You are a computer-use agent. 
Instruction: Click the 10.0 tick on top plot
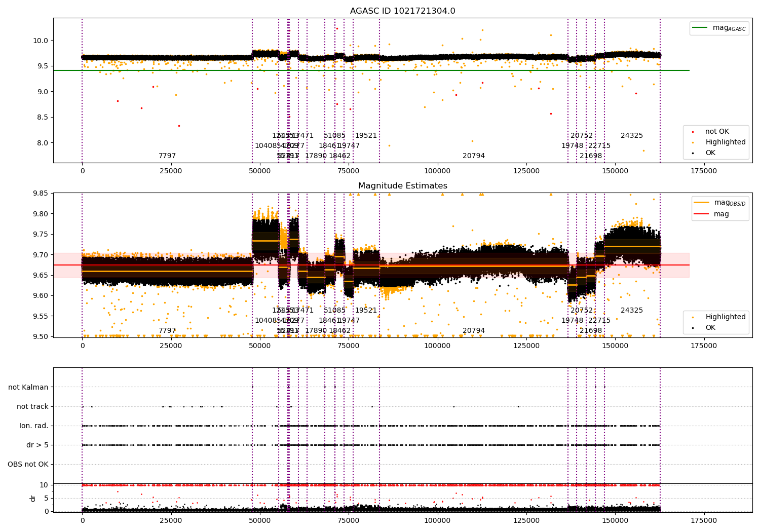click(x=40, y=41)
